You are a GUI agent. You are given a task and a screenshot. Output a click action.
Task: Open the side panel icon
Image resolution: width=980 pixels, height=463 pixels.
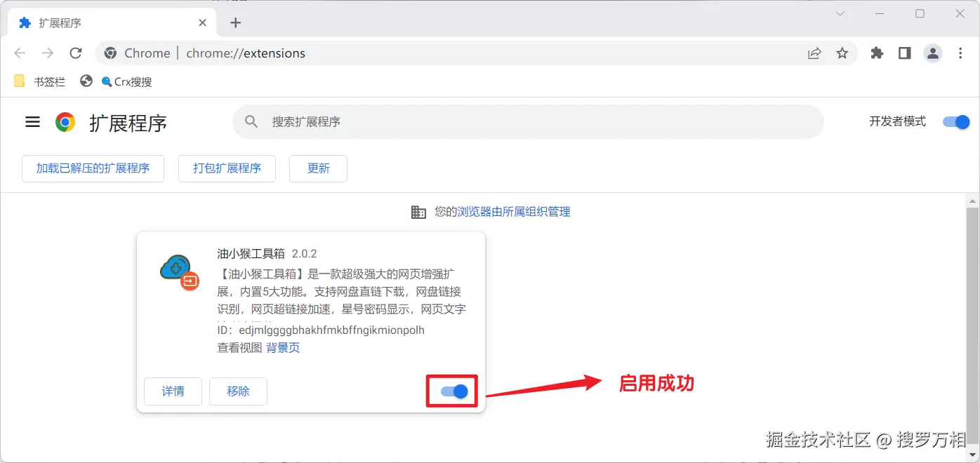pyautogui.click(x=904, y=53)
